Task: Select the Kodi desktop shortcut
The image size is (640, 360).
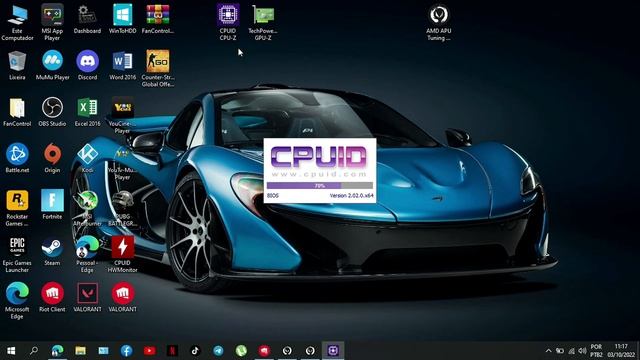Action: pyautogui.click(x=87, y=158)
